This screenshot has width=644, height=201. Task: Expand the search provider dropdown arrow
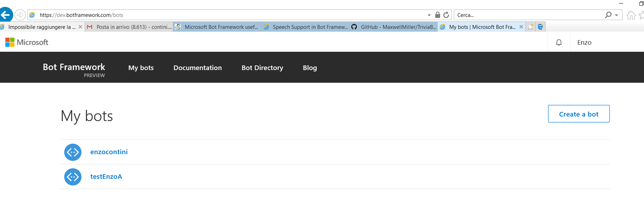tap(616, 15)
